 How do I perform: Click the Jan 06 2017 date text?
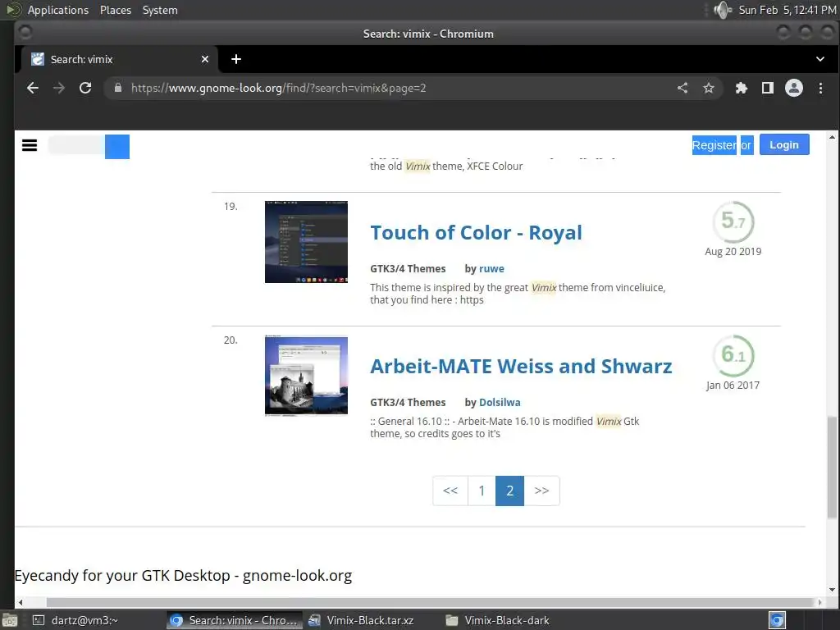coord(733,386)
